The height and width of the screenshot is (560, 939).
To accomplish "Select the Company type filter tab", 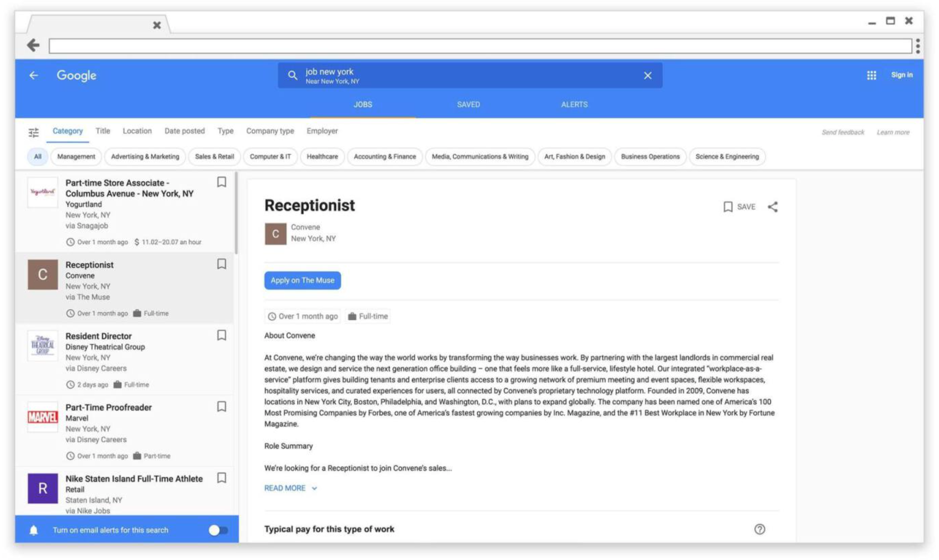I will (270, 131).
